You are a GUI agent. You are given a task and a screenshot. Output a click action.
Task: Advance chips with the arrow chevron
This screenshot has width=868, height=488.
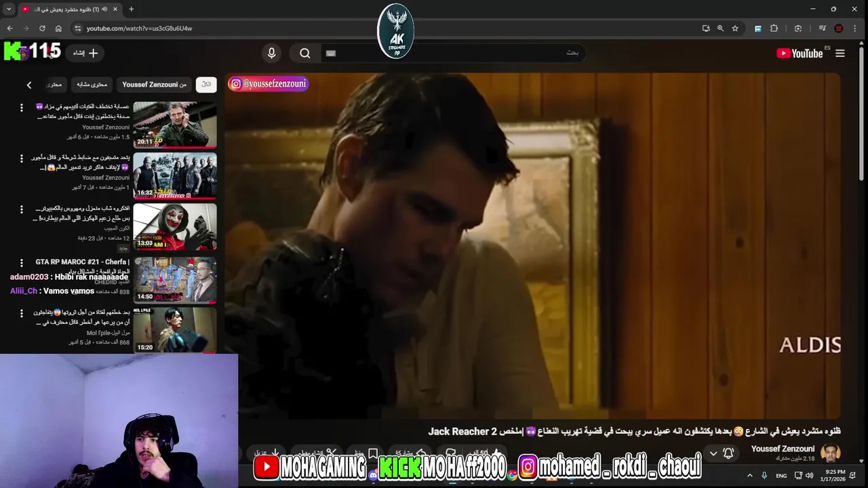point(28,85)
